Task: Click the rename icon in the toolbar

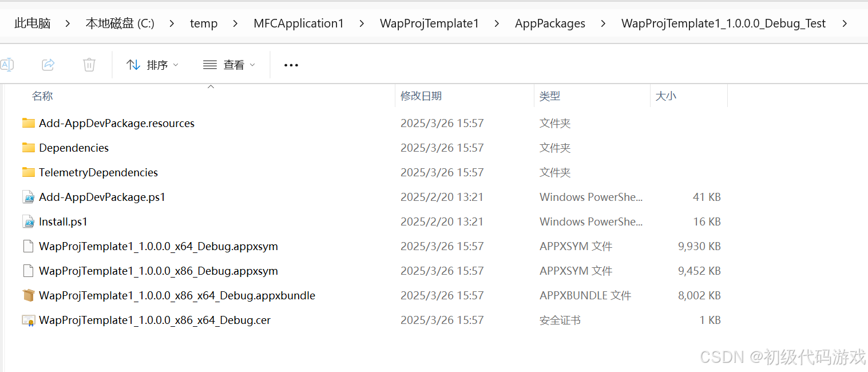Action: pos(7,64)
